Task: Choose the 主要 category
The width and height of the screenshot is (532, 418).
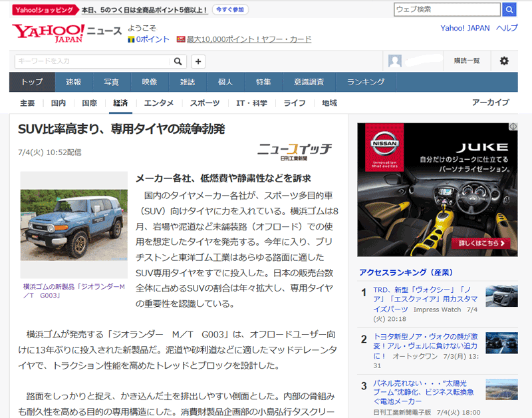Action: (27, 103)
